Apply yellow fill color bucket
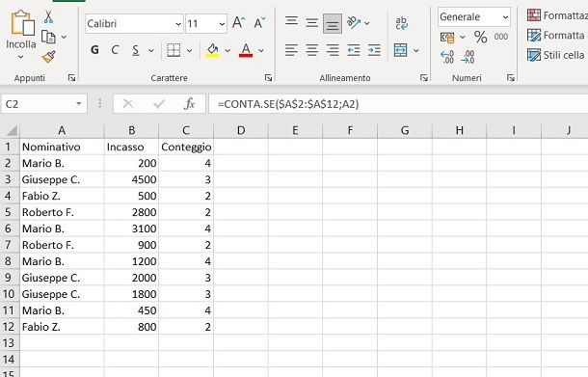 [212, 50]
